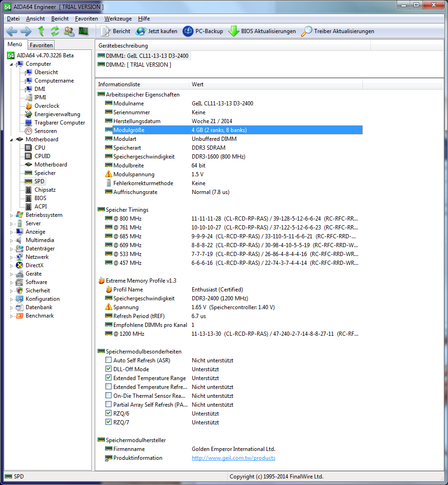Image resolution: width=448 pixels, height=485 pixels.
Task: Select the DIMM2 TRIAL VERSION device row
Action: click(134, 65)
